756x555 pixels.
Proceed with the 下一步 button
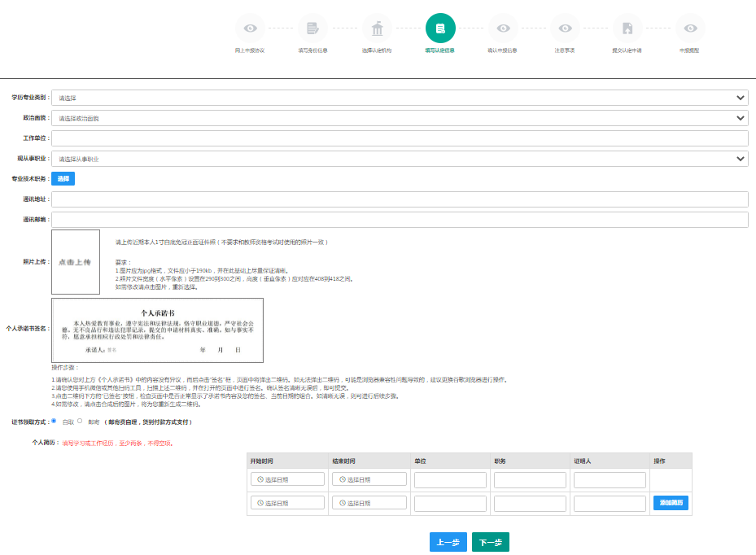pos(491,542)
